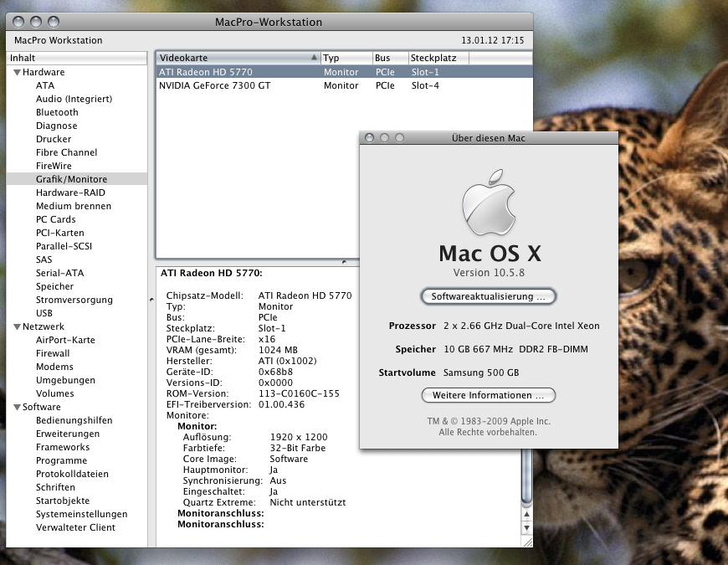The image size is (728, 565).
Task: Select Firewall under Netzwerk
Action: pos(53,353)
